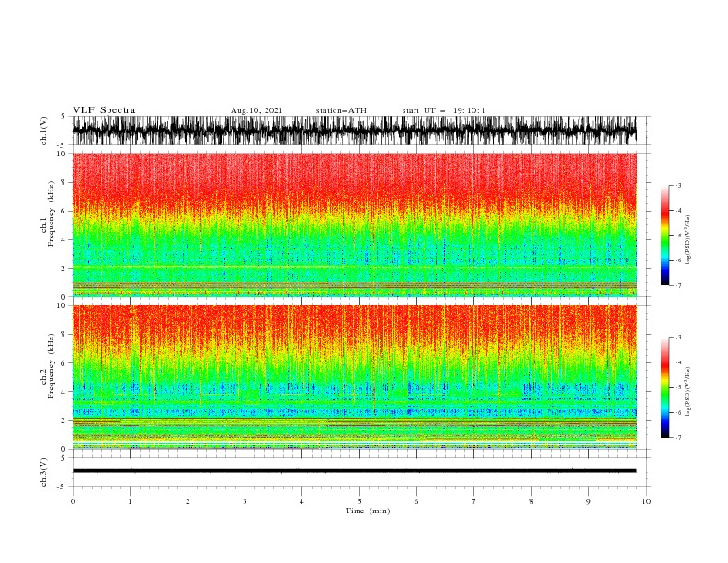Click the ch.1 spectrogram color scale bar
The image size is (728, 563).
point(665,236)
